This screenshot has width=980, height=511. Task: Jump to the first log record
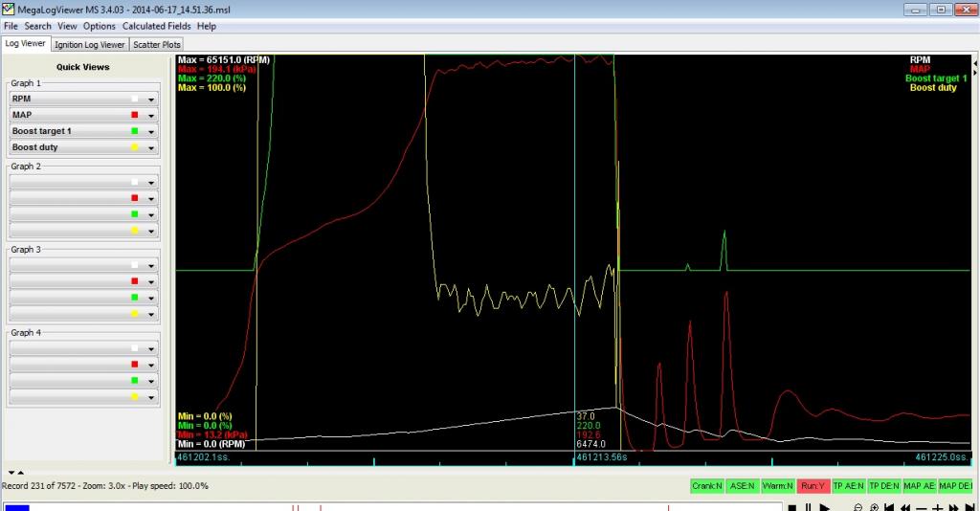click(889, 508)
